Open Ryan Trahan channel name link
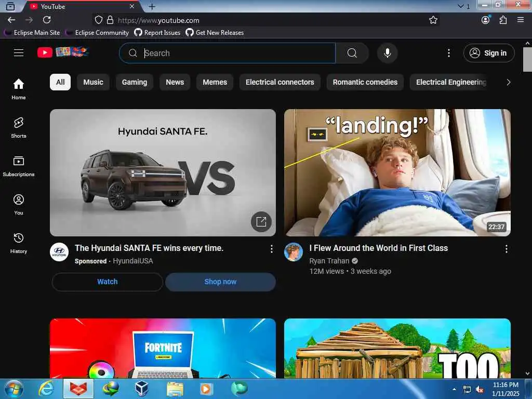This screenshot has width=532, height=399. (329, 261)
